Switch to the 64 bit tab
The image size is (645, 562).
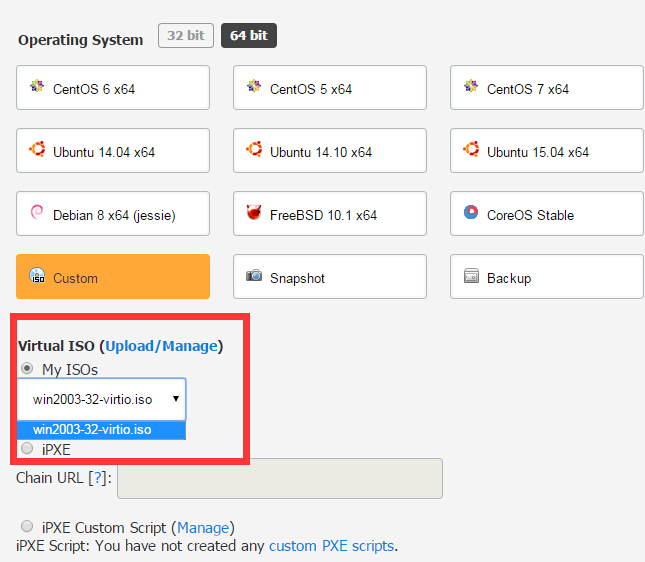click(x=248, y=36)
